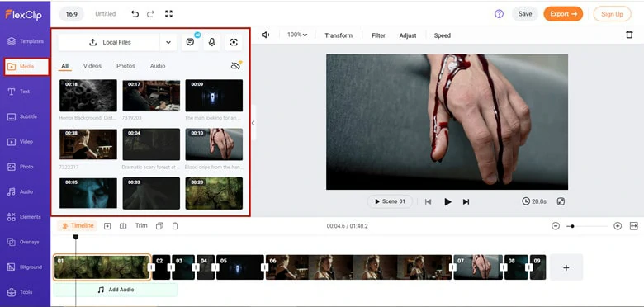Click the fullscreen expand icon in top bar

point(168,13)
